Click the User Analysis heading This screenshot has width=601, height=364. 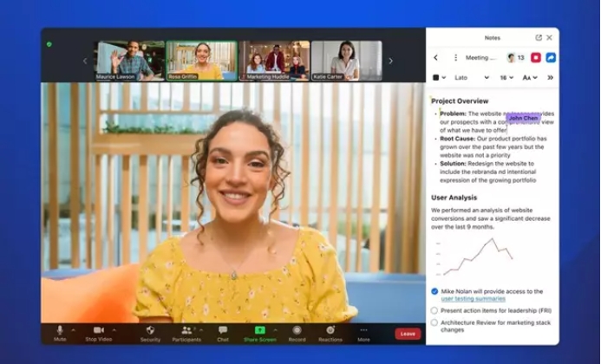tap(454, 198)
